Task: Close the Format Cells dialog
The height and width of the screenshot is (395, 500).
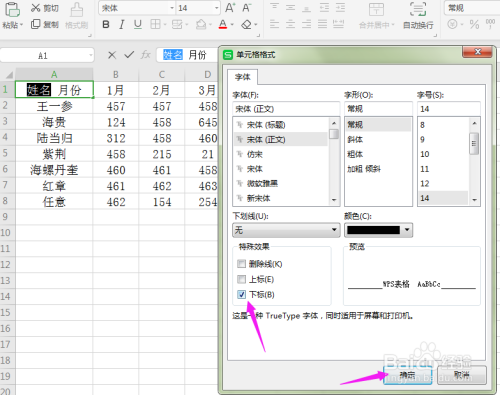Action: click(477, 52)
